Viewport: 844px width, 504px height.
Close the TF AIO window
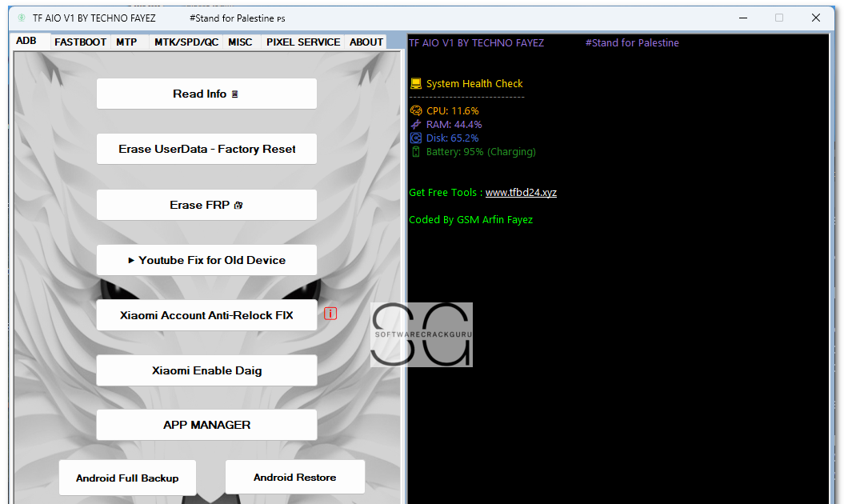tap(816, 18)
